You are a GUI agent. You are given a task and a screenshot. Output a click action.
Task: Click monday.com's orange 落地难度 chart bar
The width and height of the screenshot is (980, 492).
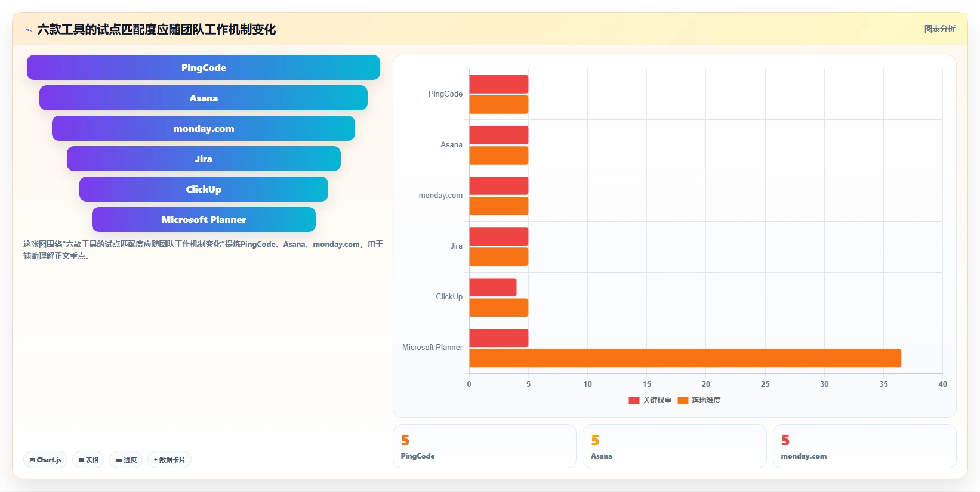[499, 206]
